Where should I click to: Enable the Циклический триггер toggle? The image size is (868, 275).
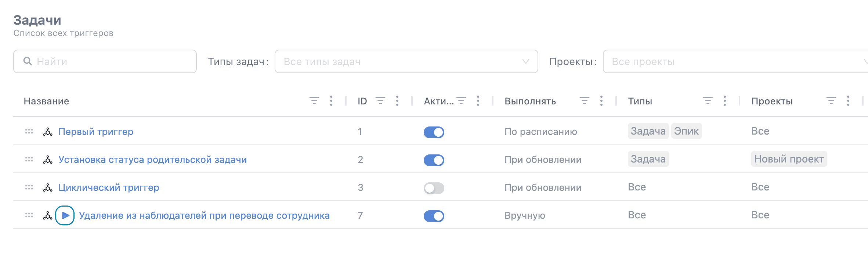pos(434,188)
